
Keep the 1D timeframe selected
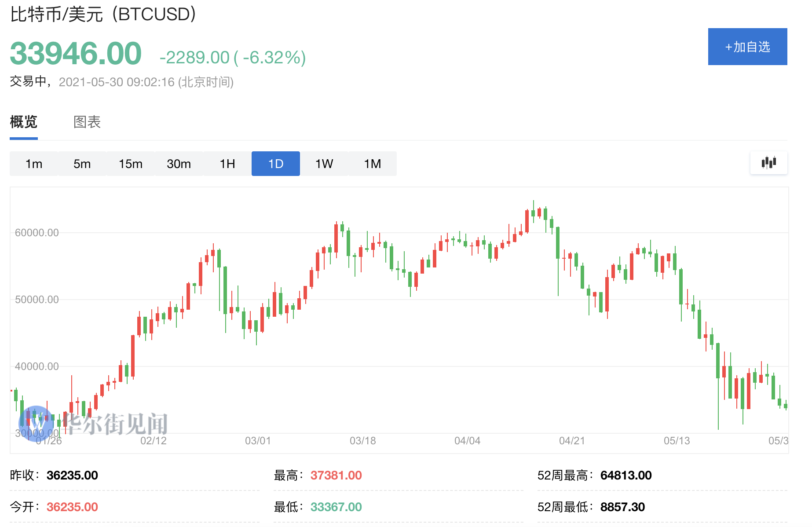pos(275,163)
